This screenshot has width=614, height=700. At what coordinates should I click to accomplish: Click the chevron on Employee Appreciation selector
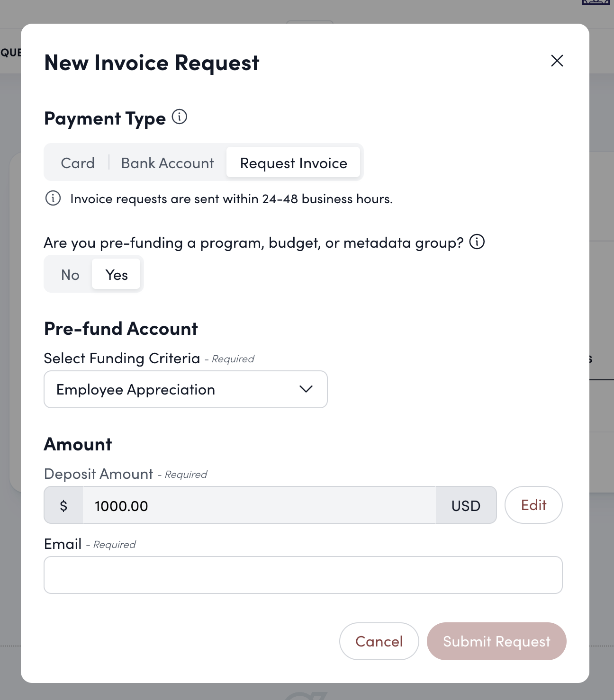[x=306, y=389]
